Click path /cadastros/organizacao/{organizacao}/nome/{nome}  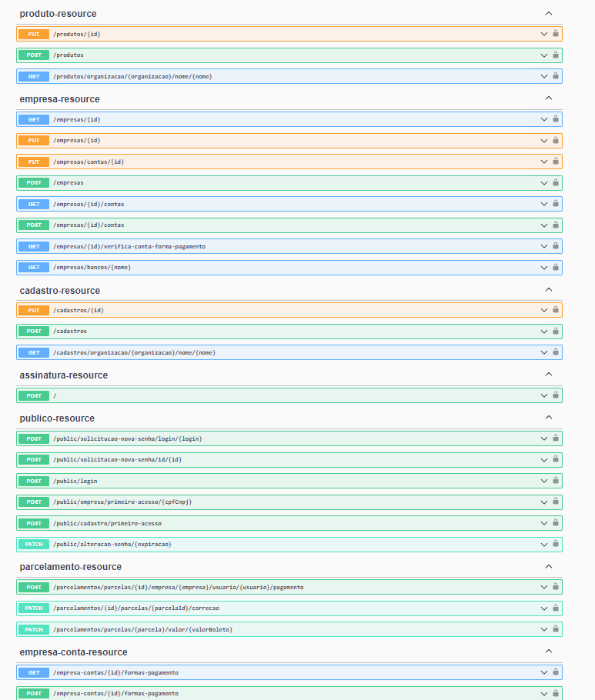(x=135, y=352)
